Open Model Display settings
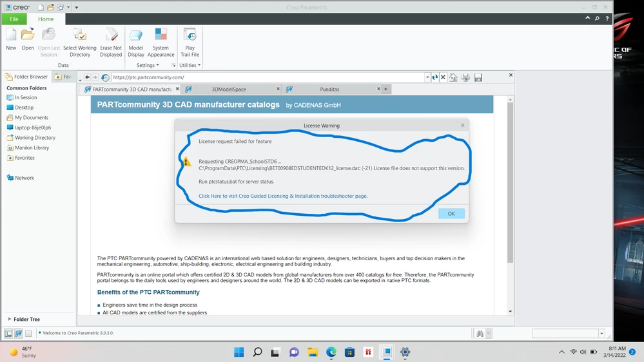644x362 pixels. 136,43
